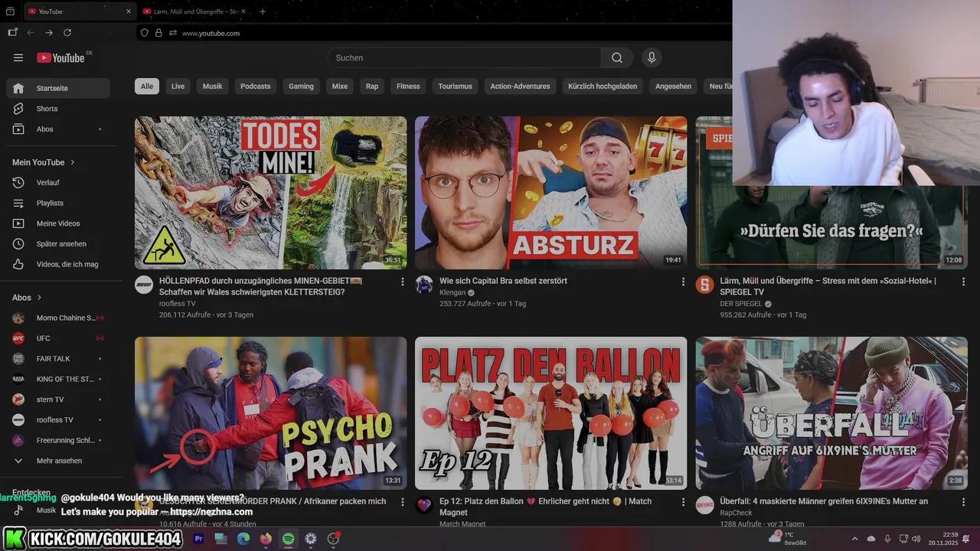Go forward with the browser arrow
The height and width of the screenshot is (551, 980).
pos(49,33)
